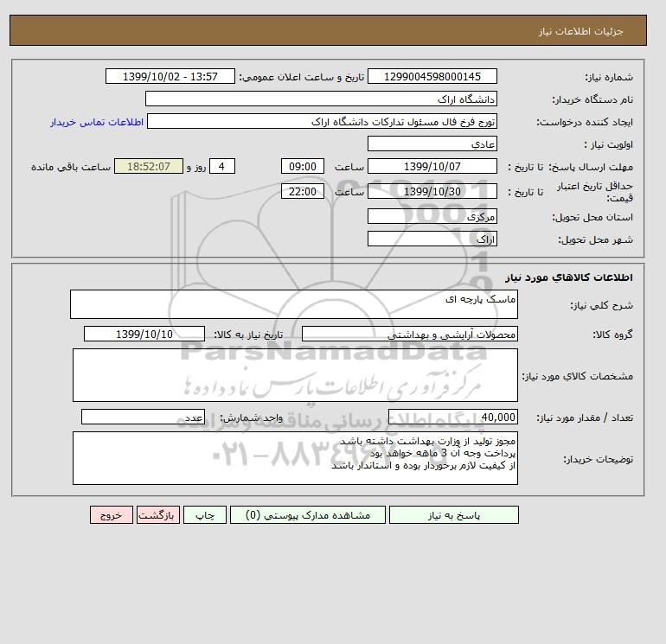Click remaining time field 18:52:07
Screen dimensions: 666x644
[149, 167]
